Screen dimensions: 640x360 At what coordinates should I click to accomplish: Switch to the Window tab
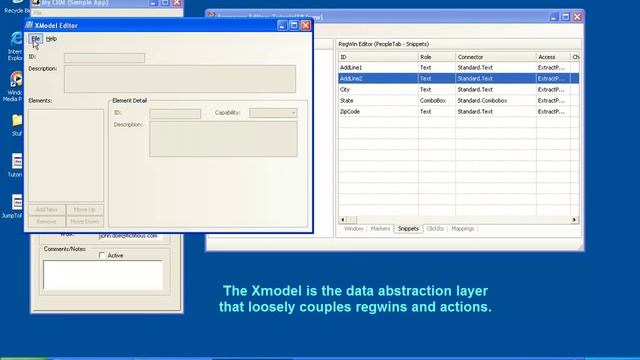point(353,229)
